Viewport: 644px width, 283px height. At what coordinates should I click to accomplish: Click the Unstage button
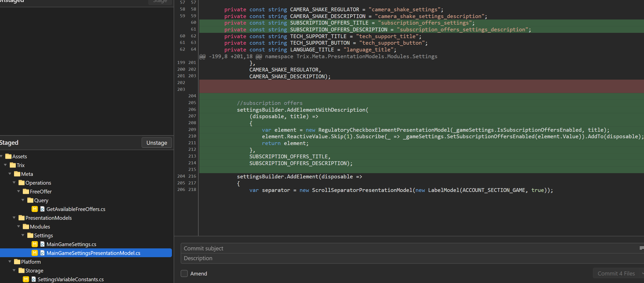(x=157, y=143)
